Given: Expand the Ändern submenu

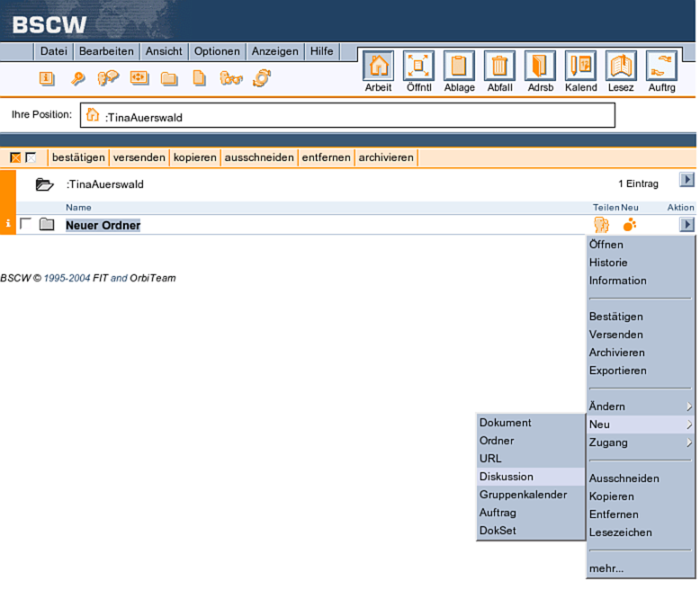Looking at the screenshot, I should click(x=641, y=406).
